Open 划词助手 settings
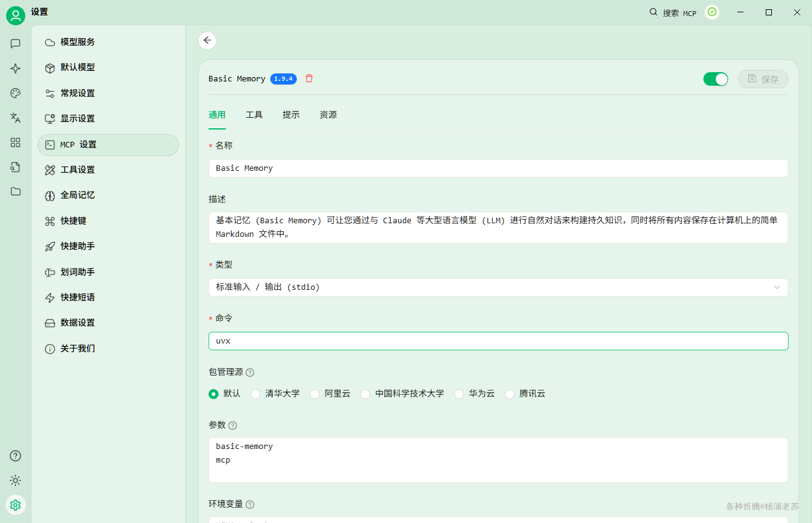This screenshot has height=523, width=812. [108, 272]
